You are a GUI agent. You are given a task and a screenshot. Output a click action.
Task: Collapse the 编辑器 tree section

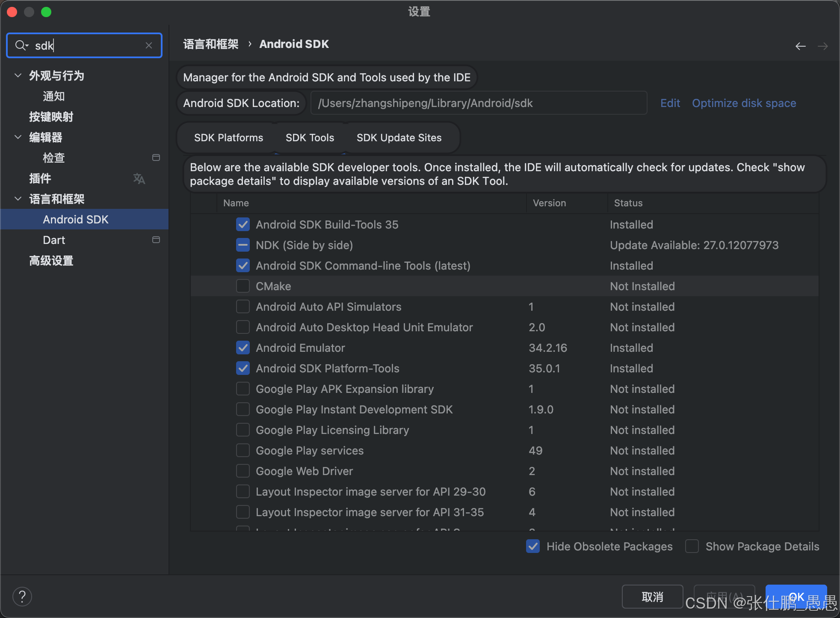coord(18,137)
